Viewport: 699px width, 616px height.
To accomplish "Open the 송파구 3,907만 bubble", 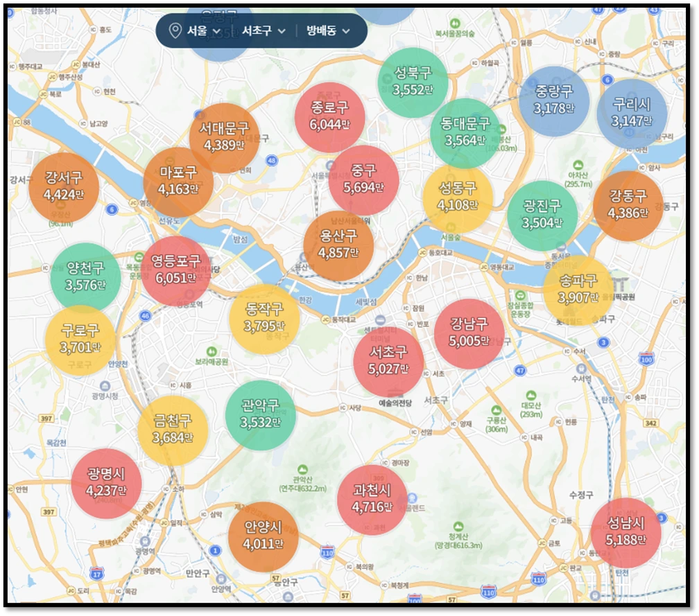I will 578,290.
